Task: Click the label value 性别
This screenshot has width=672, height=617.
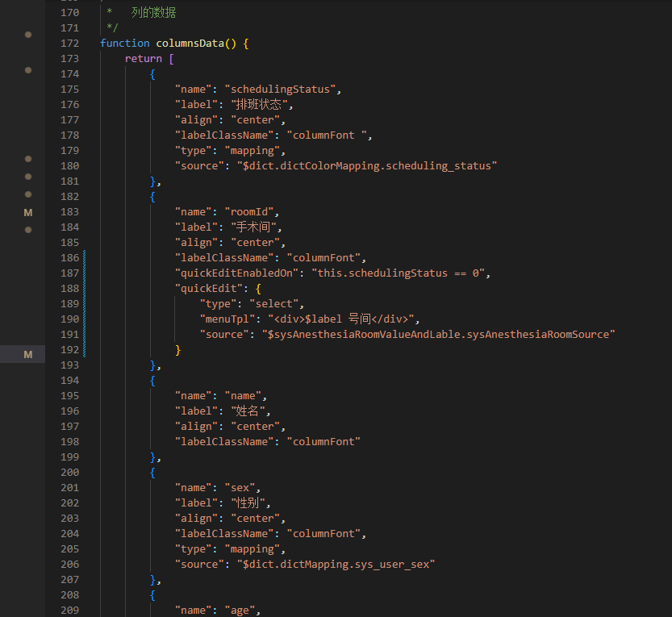Action: [x=248, y=503]
